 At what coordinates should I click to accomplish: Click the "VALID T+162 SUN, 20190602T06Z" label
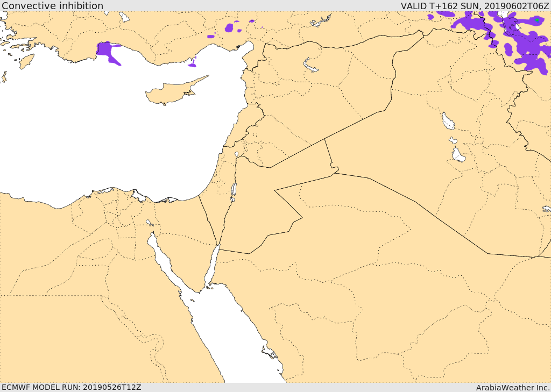coord(475,6)
